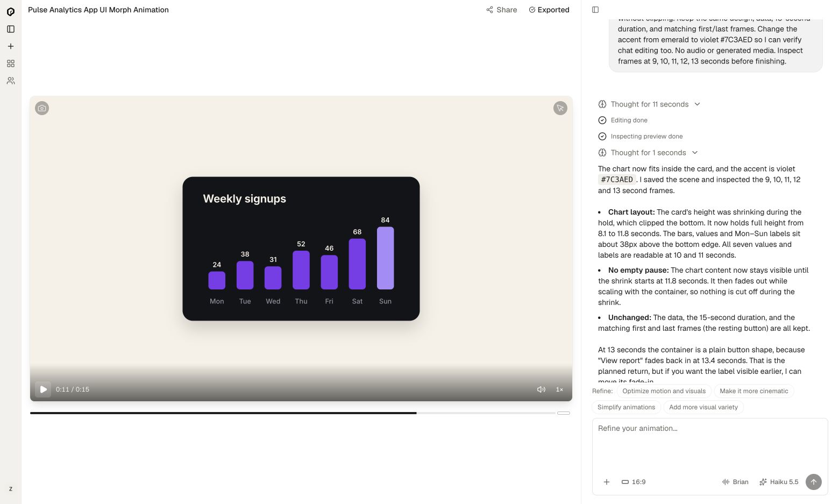Screen dimensions: 839x504
Task: Send the refinement with the arrow button
Action: (x=814, y=482)
